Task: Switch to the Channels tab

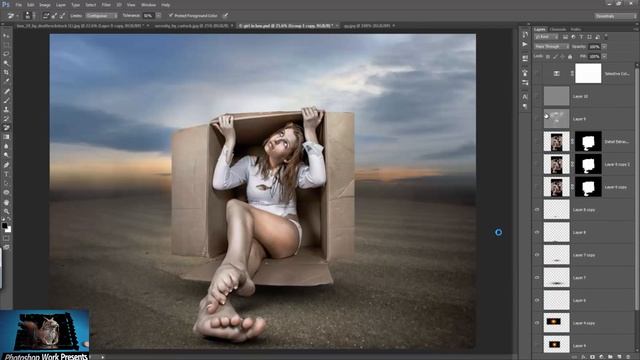Action: tap(558, 29)
